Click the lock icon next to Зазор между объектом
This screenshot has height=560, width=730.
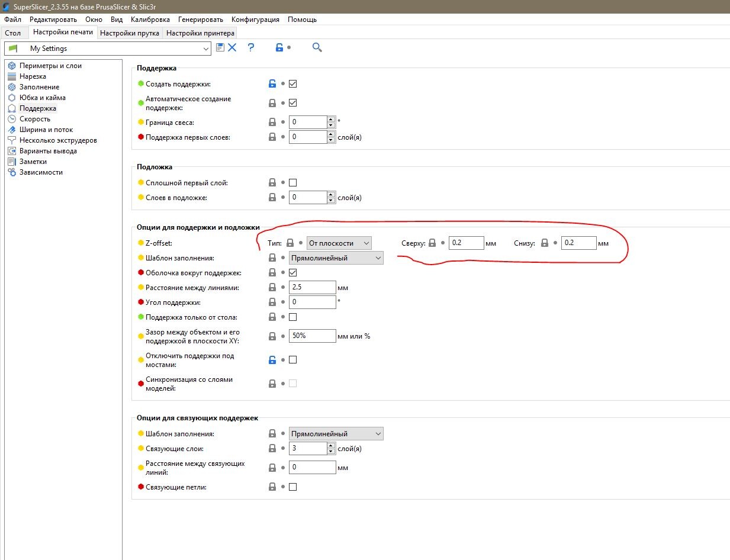tap(272, 336)
